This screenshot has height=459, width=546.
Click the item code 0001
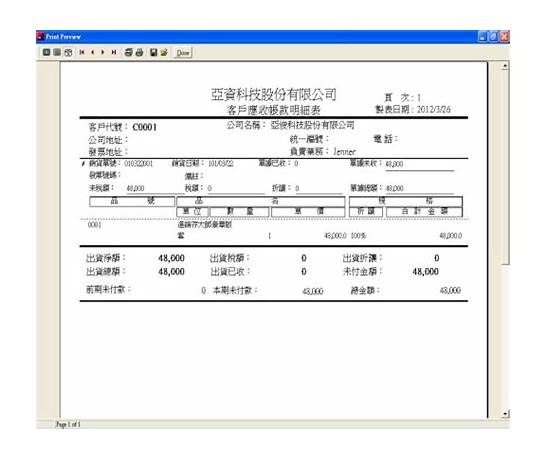click(x=95, y=225)
